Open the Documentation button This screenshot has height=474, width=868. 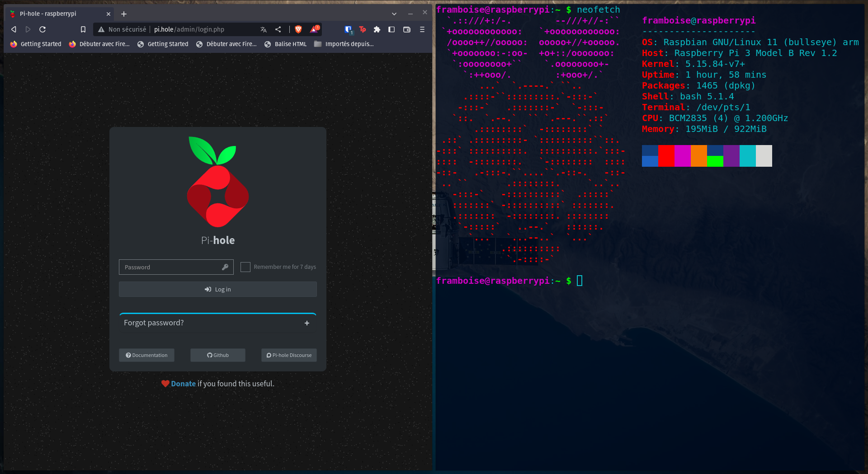pos(146,355)
